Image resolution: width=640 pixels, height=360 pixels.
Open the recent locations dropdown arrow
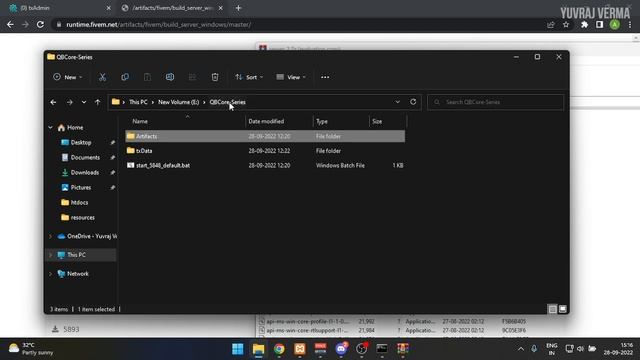point(84,102)
